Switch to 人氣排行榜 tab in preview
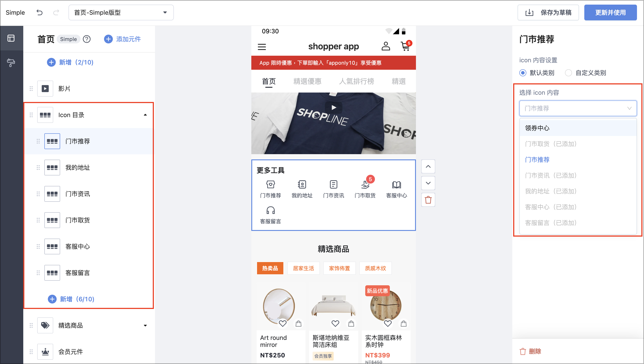The width and height of the screenshot is (644, 364). pos(356,81)
